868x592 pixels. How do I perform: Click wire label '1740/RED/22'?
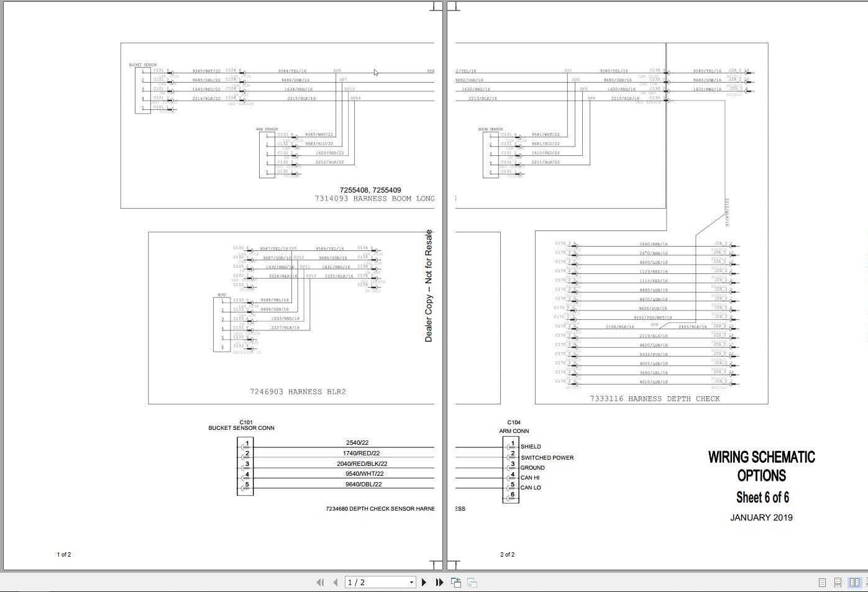click(x=361, y=453)
